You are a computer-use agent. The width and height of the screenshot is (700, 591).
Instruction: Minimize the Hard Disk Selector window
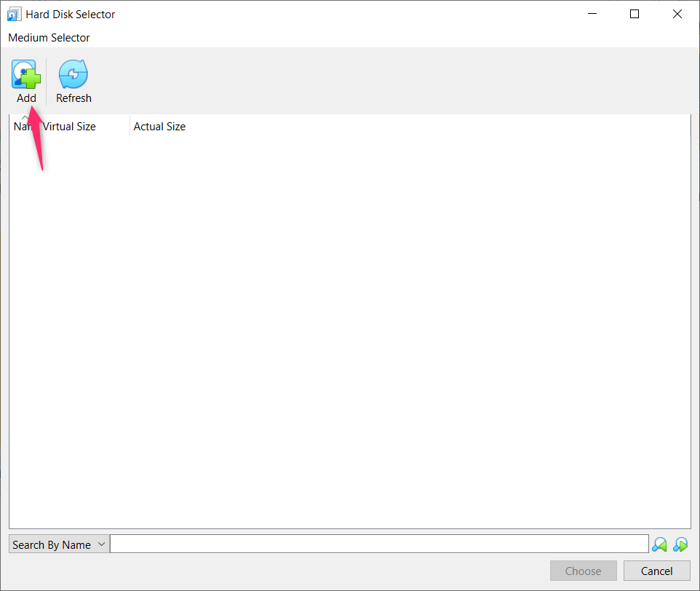point(592,14)
